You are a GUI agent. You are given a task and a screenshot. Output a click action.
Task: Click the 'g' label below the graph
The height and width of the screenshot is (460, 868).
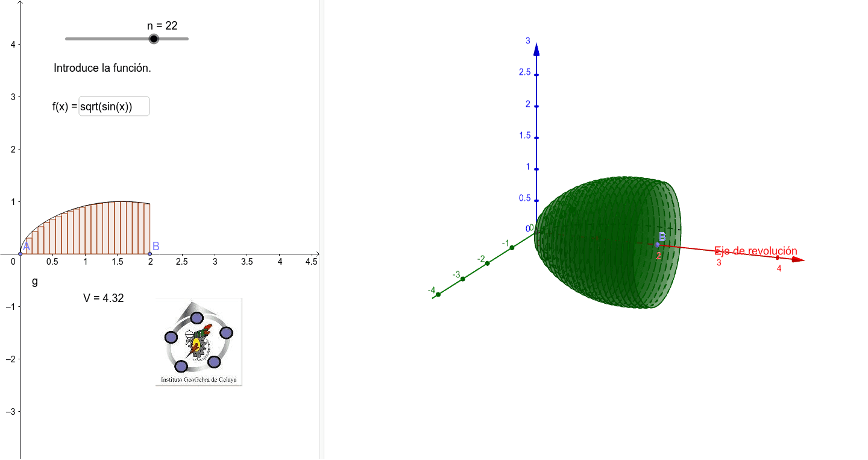[35, 281]
